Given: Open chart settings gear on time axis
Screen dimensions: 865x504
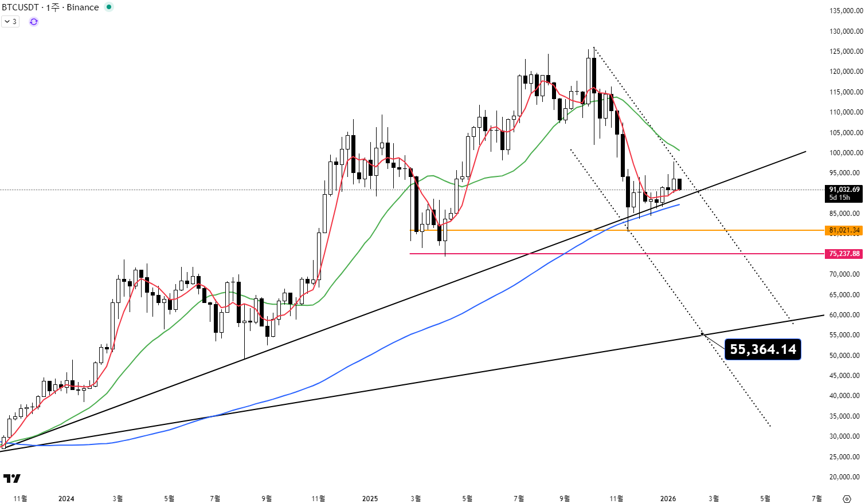Looking at the screenshot, I should click(847, 498).
